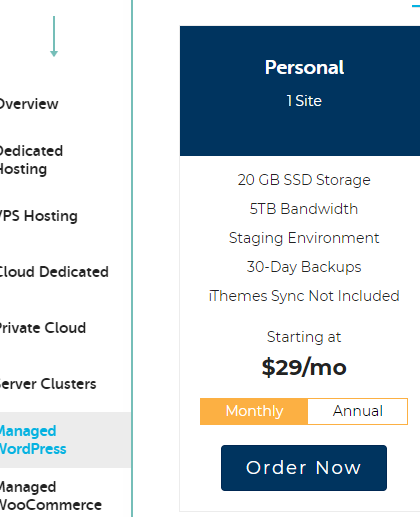Go to Dedicated Hosting in sidebar
The height and width of the screenshot is (517, 420).
click(31, 160)
